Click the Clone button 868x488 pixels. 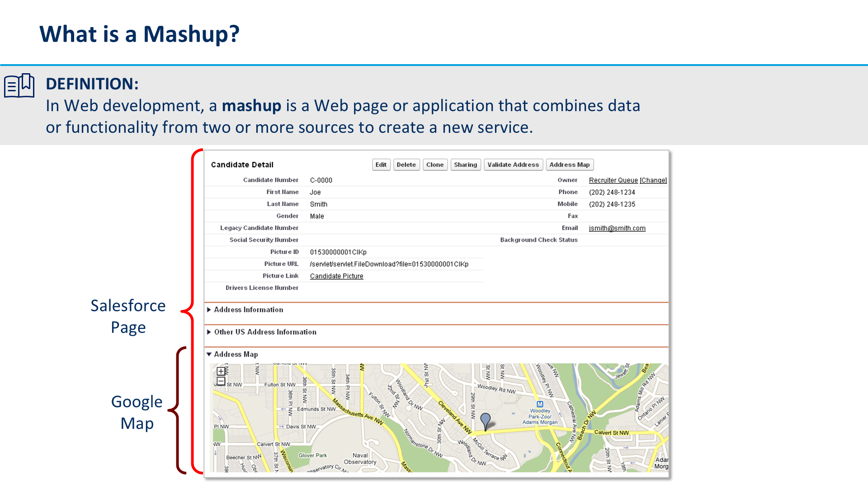(x=435, y=165)
